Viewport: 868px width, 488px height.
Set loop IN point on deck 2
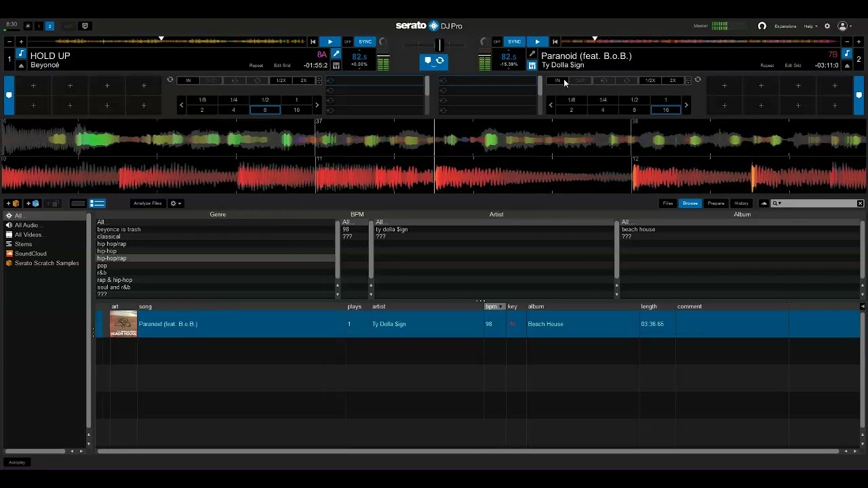[x=557, y=81]
